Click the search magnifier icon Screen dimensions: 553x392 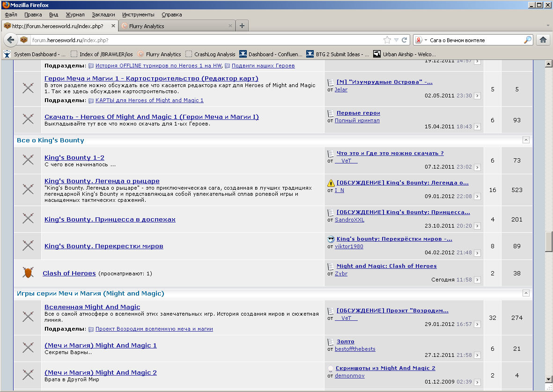(x=528, y=40)
